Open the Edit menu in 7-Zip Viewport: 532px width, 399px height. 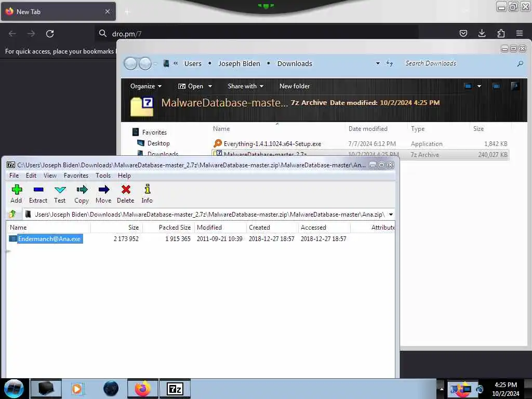[x=31, y=176]
